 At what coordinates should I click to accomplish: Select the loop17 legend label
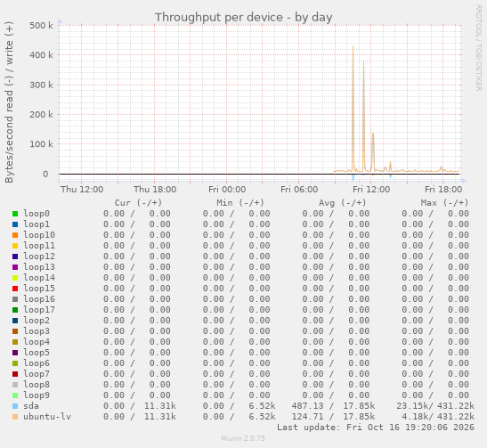click(39, 310)
